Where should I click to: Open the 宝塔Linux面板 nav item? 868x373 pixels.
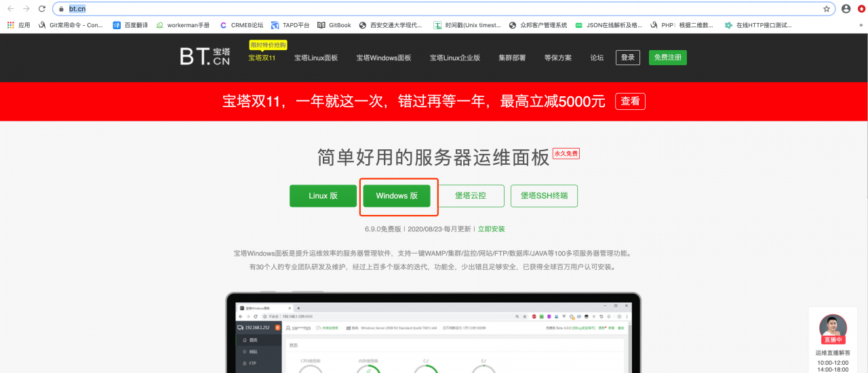316,58
